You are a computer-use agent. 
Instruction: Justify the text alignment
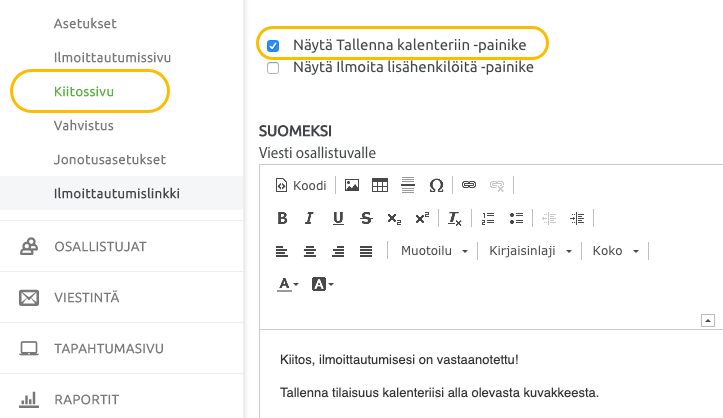click(366, 251)
